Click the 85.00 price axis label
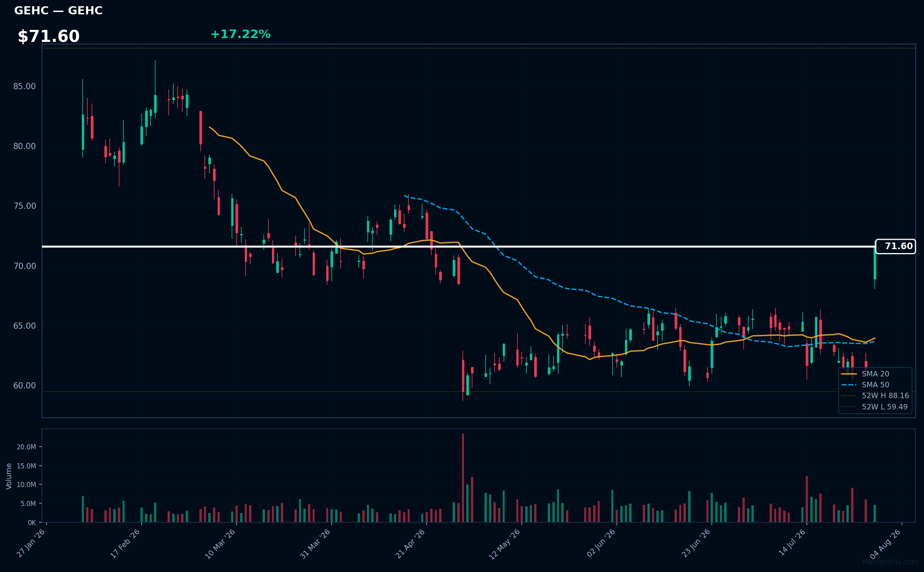Image resolution: width=924 pixels, height=572 pixels. [x=24, y=86]
